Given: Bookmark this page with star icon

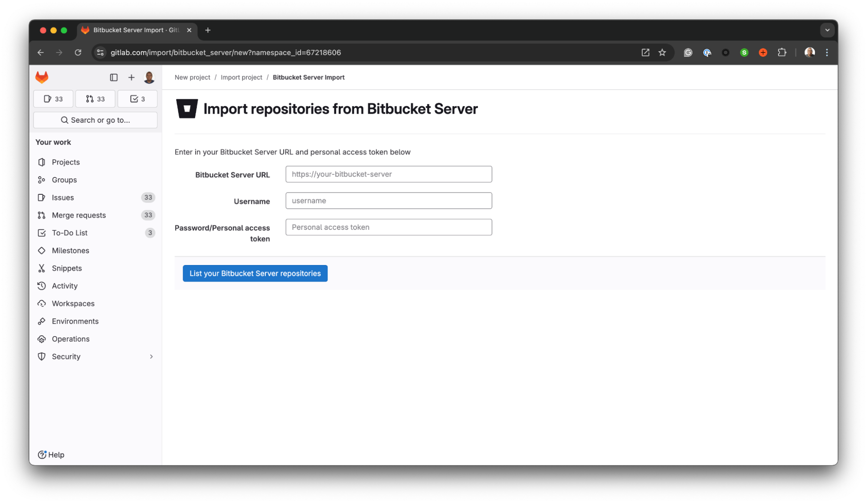Looking at the screenshot, I should pos(662,52).
